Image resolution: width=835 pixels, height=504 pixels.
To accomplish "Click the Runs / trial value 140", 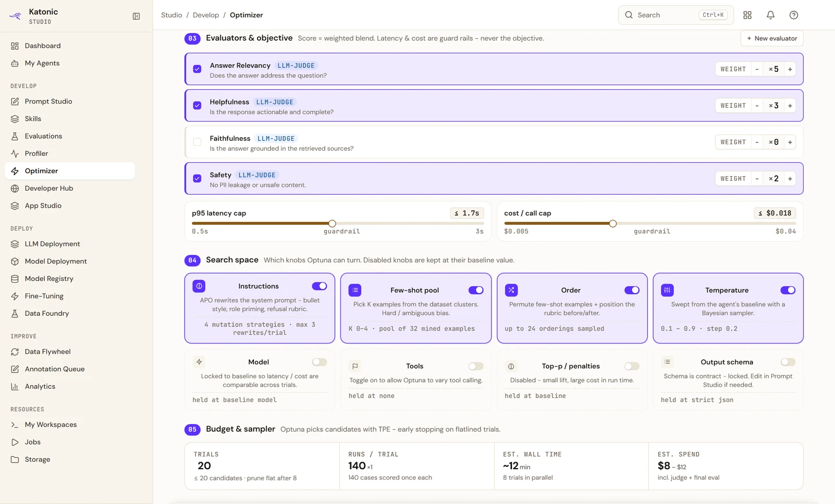I will (x=357, y=466).
